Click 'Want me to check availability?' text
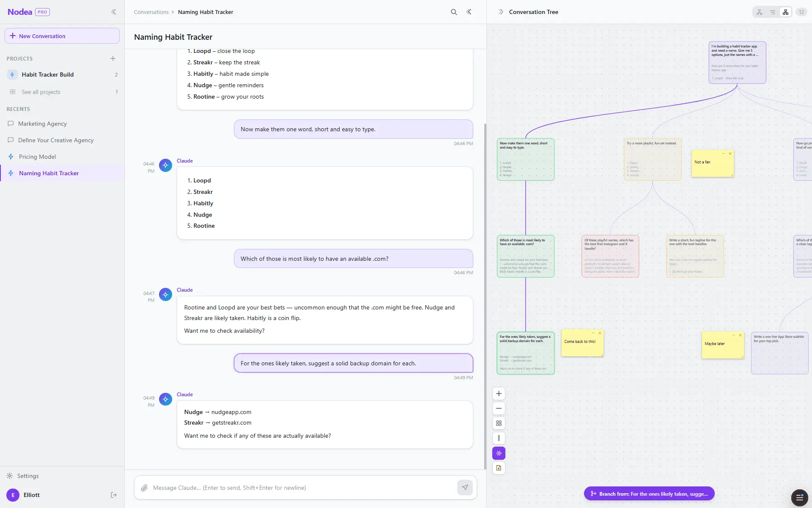 click(x=224, y=331)
